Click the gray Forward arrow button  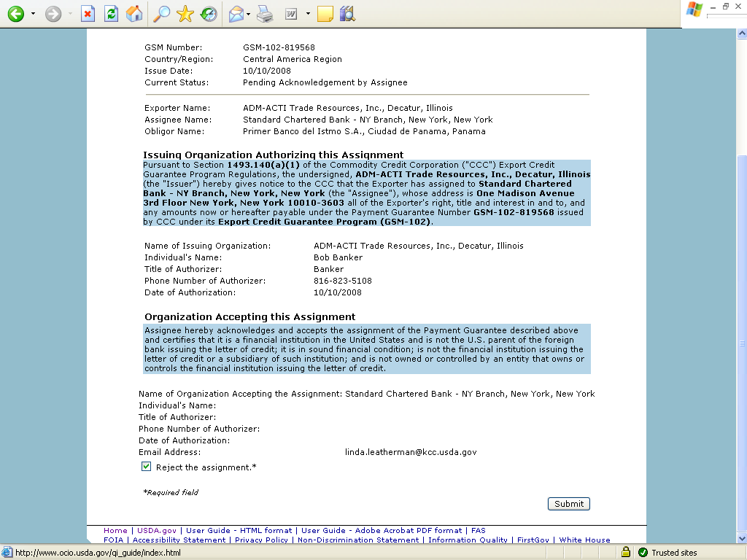pos(53,14)
